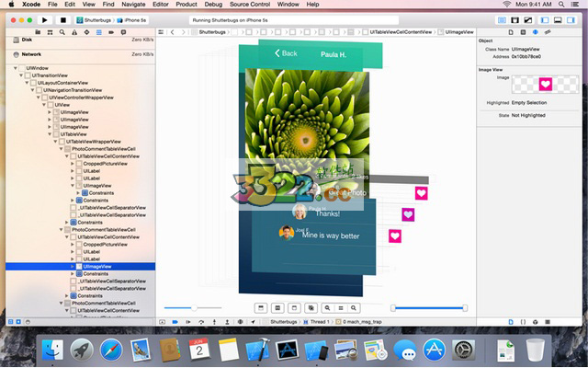This screenshot has width=588, height=368.
Task: Open the Source Control menu
Action: click(x=250, y=5)
